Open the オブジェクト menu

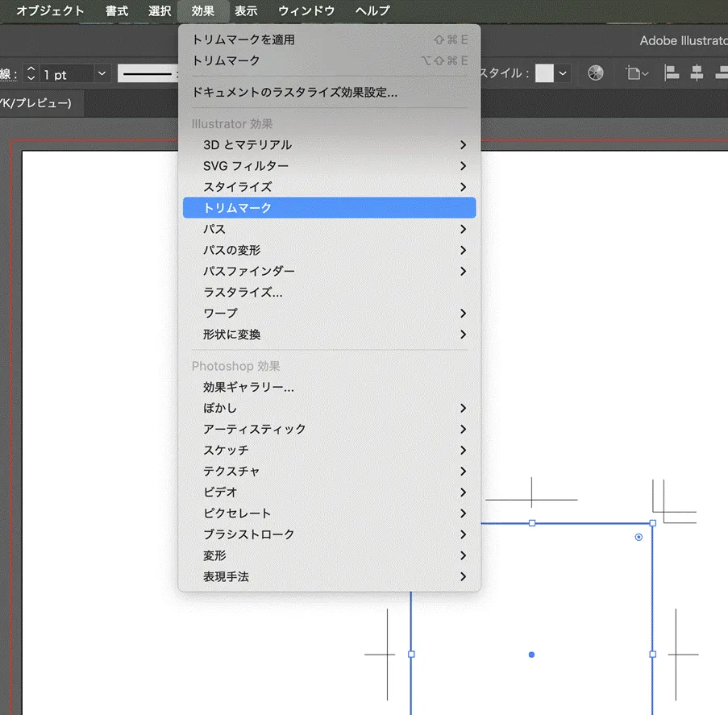[50, 10]
